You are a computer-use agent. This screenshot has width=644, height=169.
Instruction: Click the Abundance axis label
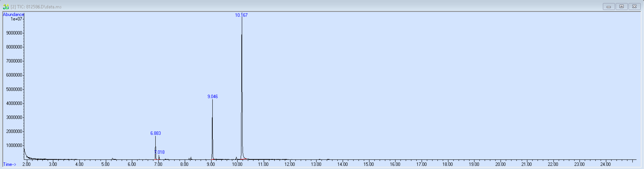click(13, 14)
